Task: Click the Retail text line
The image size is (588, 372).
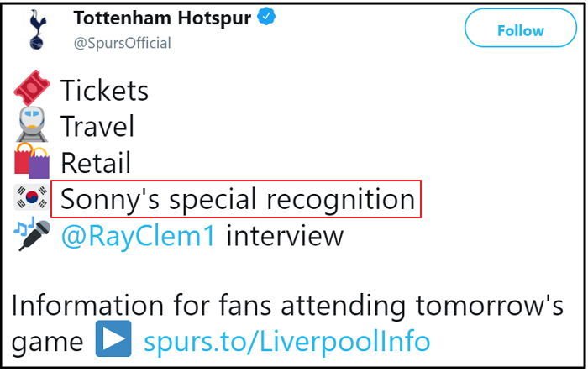Action: coord(96,163)
